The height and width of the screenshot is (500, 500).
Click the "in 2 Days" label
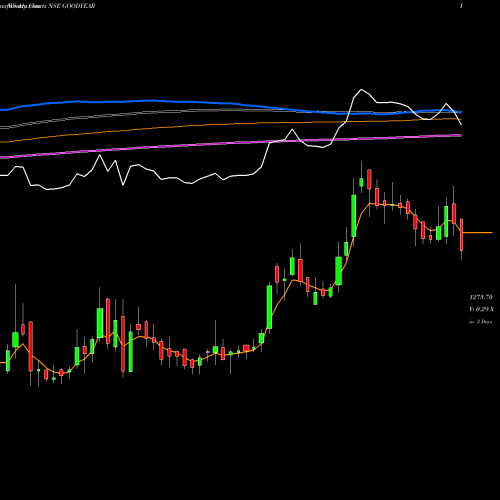(x=480, y=322)
